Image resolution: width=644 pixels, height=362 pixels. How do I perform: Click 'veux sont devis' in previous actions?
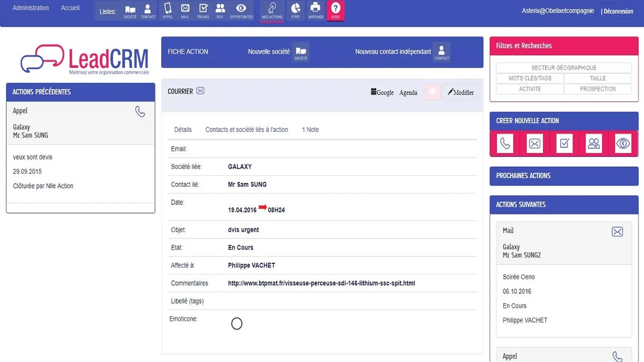33,157
